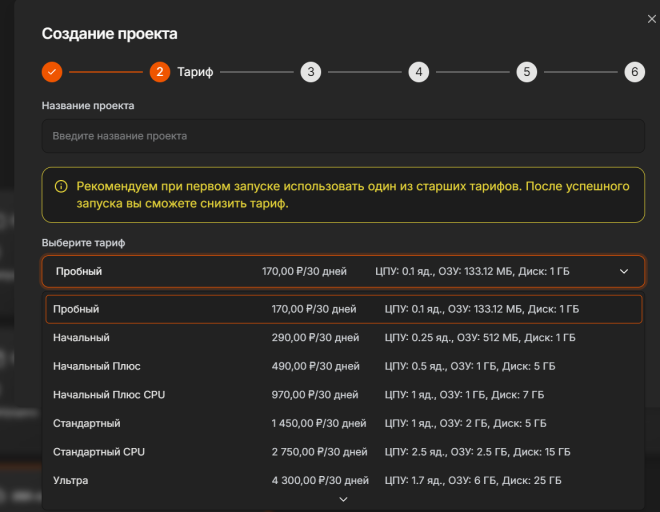Collapse the tariff dropdown via chevron arrow
Screen dimensions: 660x512
(624, 272)
